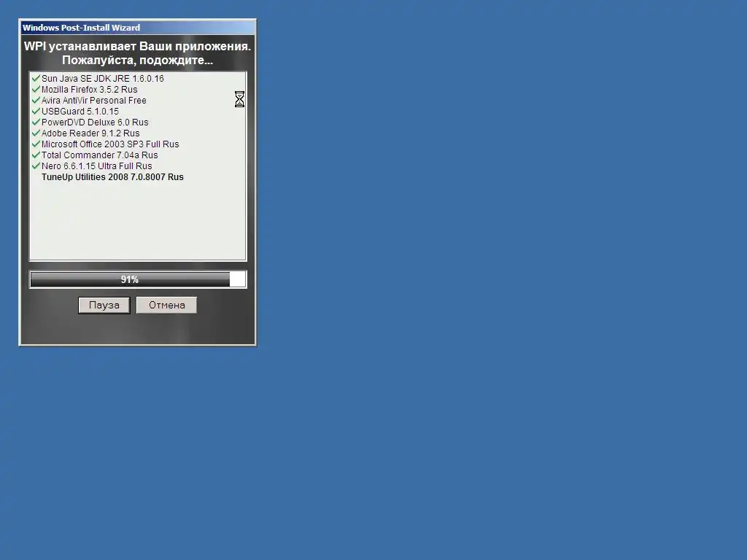Select PowerDVD Deluxe 6.0 Rus entry

(x=95, y=122)
